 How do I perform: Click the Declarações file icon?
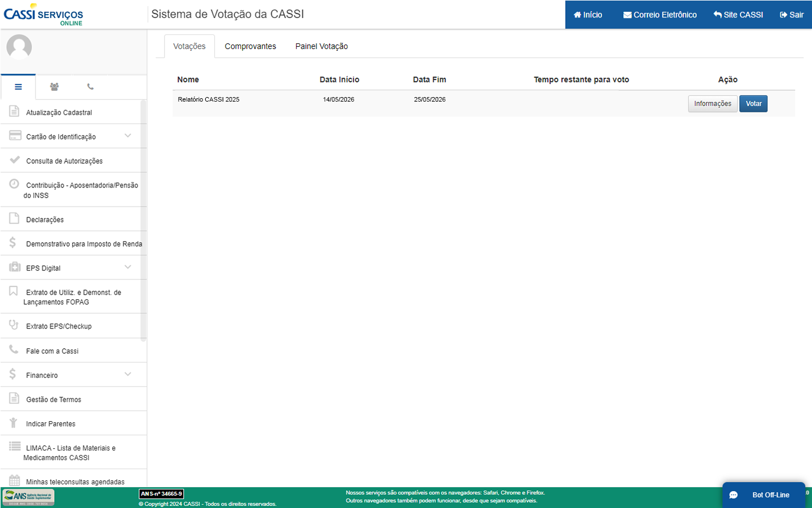[14, 218]
